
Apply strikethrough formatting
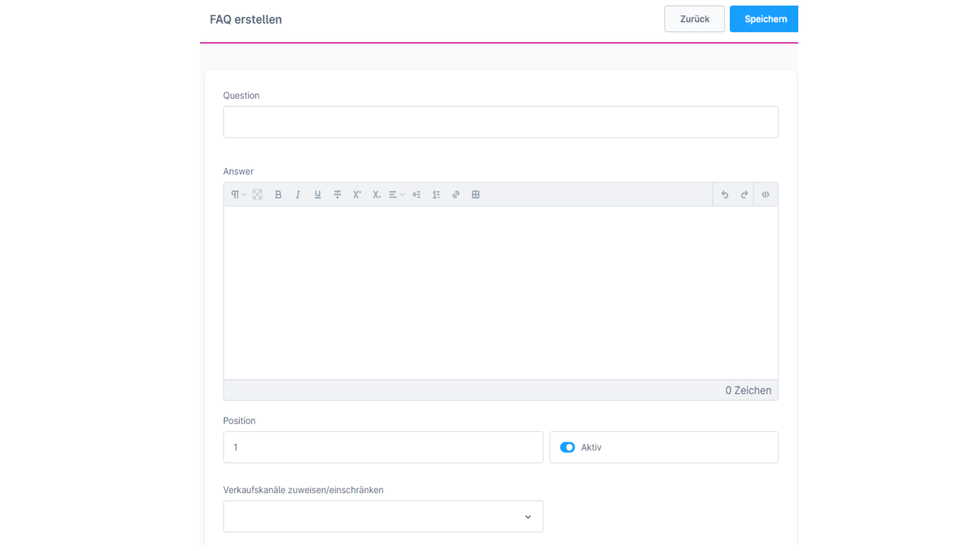click(x=337, y=194)
